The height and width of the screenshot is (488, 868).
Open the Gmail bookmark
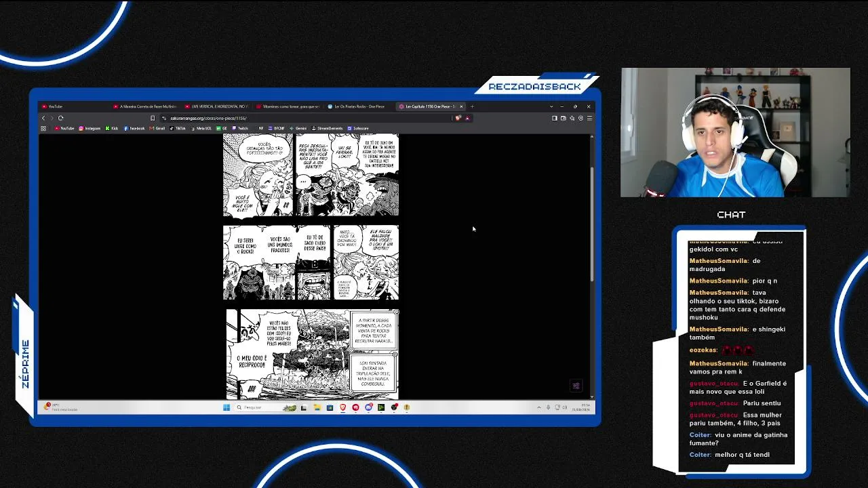click(x=158, y=128)
